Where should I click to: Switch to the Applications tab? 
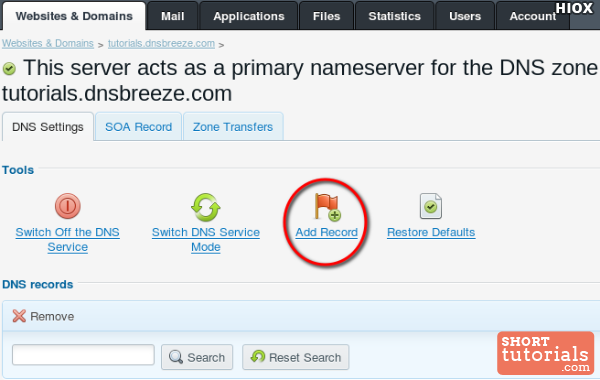click(249, 16)
